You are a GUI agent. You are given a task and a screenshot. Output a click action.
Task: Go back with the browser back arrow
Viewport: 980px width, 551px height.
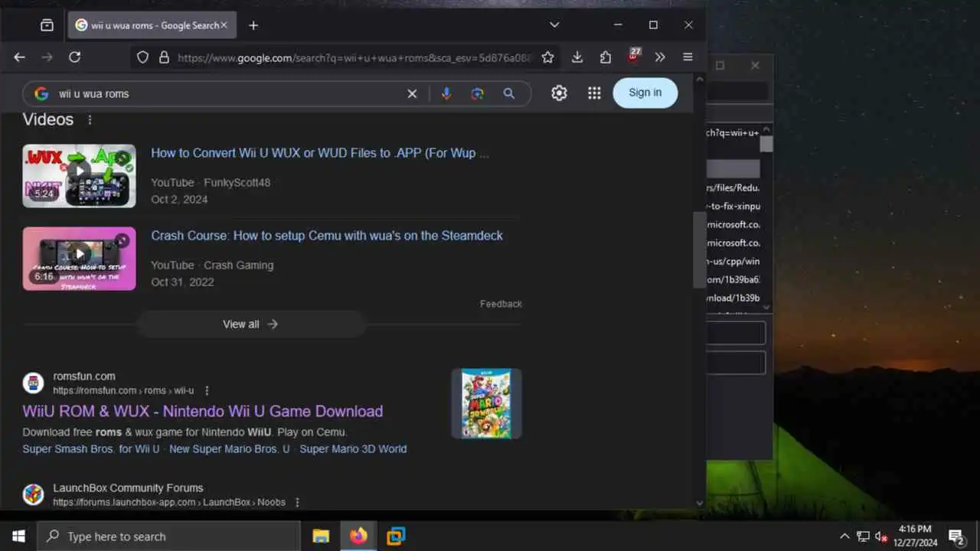click(x=19, y=57)
